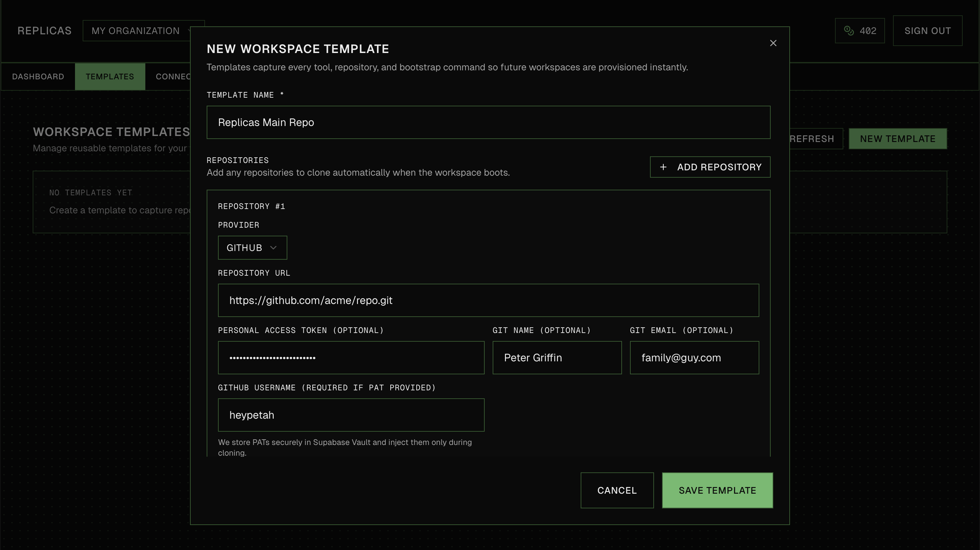Click the chevron arrow beside GITHUB
Screen dimensions: 980x550
pyautogui.click(x=273, y=248)
